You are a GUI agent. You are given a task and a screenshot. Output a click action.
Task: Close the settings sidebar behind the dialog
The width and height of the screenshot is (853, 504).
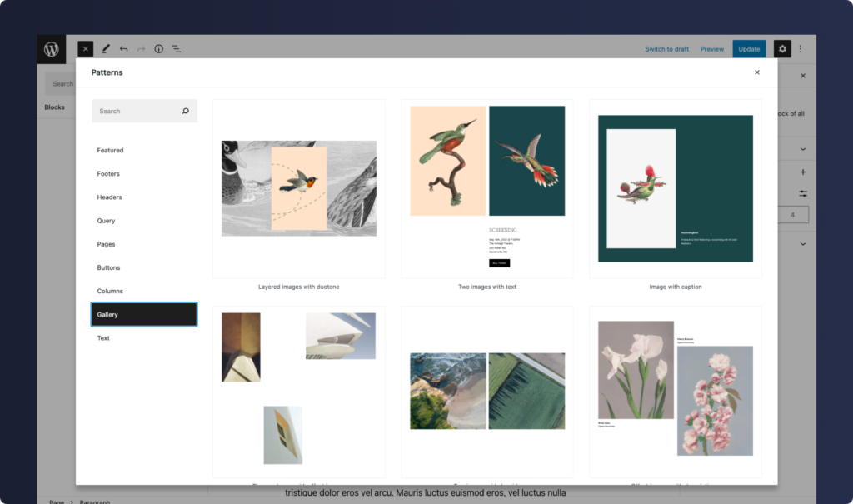click(803, 76)
